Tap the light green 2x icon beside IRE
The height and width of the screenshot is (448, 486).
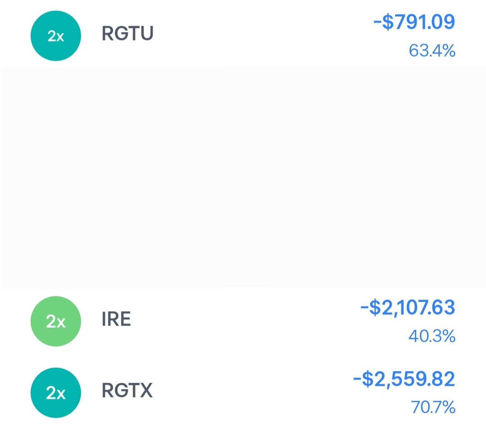click(56, 321)
